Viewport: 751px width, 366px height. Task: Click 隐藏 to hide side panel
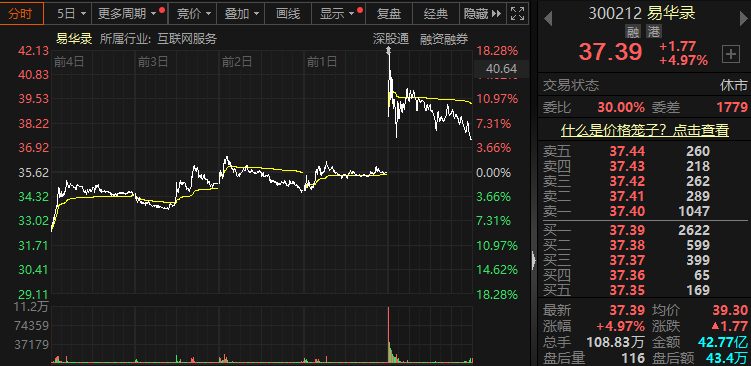pyautogui.click(x=482, y=13)
